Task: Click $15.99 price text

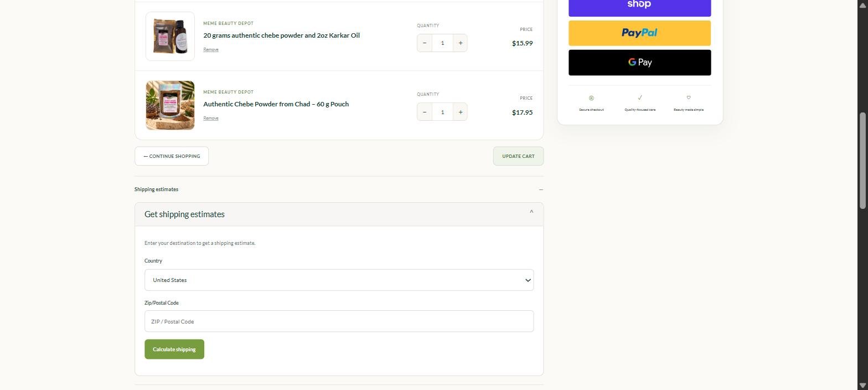Action: tap(523, 43)
